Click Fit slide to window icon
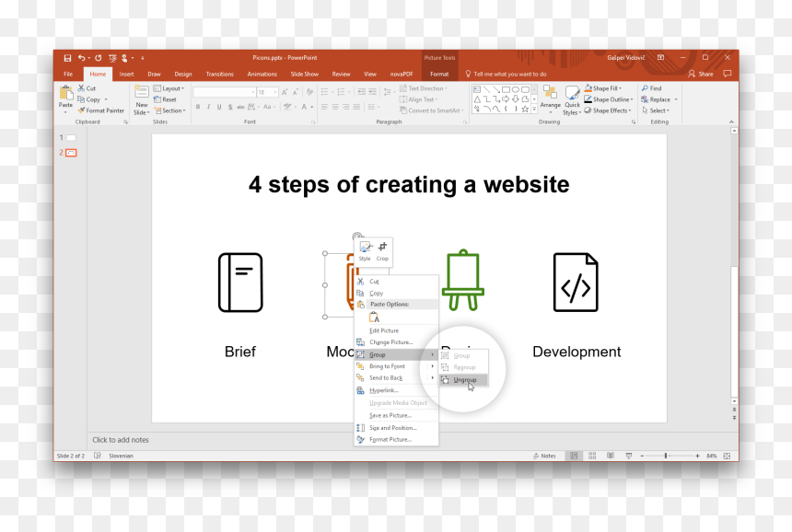The height and width of the screenshot is (532, 792). coord(727,456)
